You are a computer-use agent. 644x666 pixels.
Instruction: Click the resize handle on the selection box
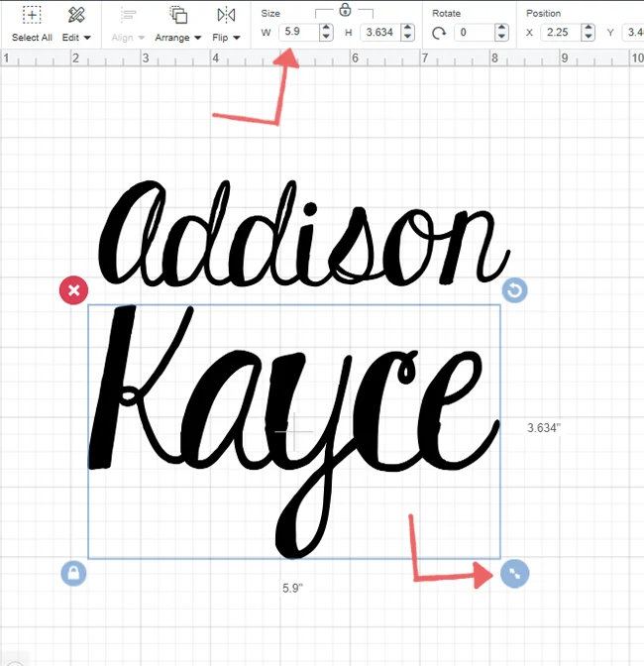(x=514, y=574)
